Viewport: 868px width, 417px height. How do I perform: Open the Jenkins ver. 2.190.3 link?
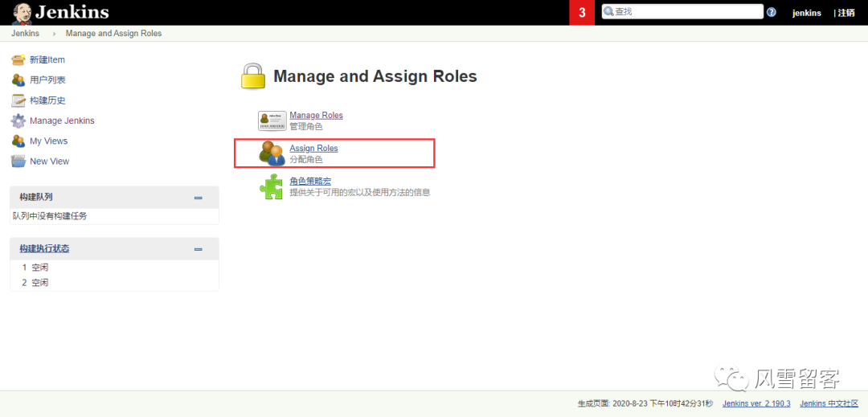point(756,403)
